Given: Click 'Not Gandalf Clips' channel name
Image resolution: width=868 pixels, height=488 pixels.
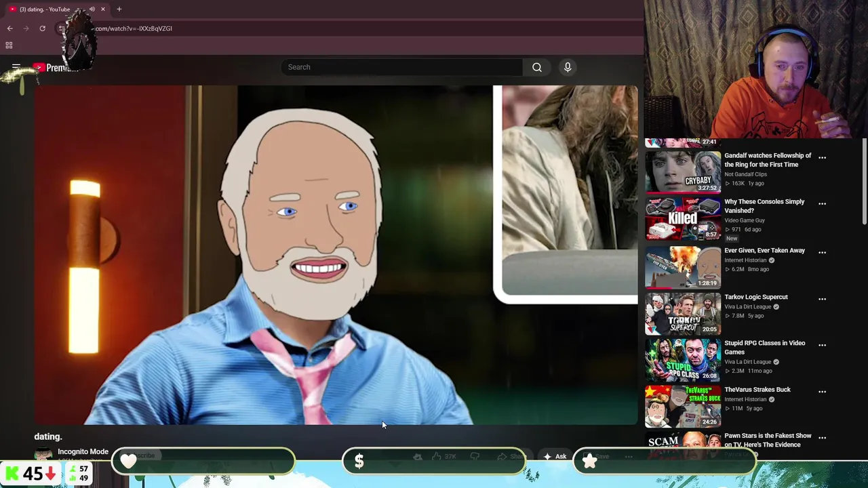Looking at the screenshot, I should pyautogui.click(x=745, y=174).
